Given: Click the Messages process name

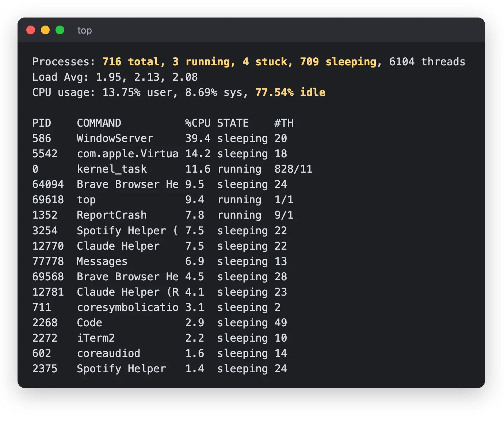Looking at the screenshot, I should pyautogui.click(x=102, y=261).
